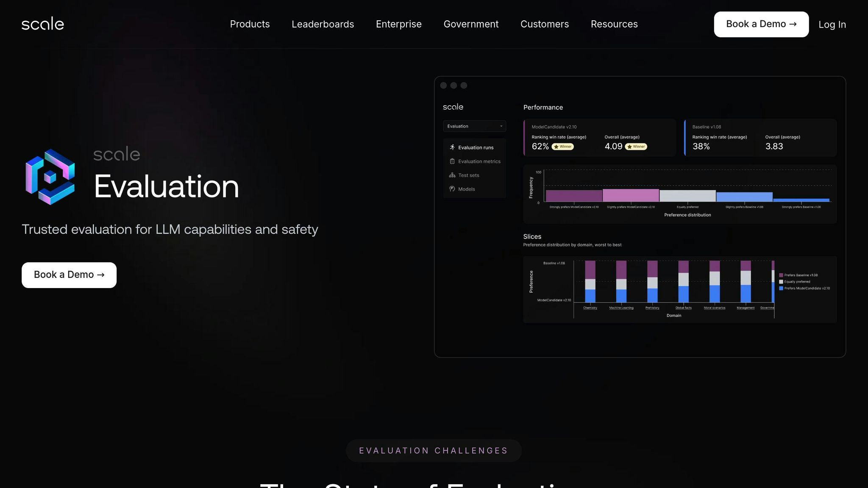Click the purple Prefers Baseline v1.08 legend swatch
This screenshot has width=868, height=488.
(x=781, y=275)
